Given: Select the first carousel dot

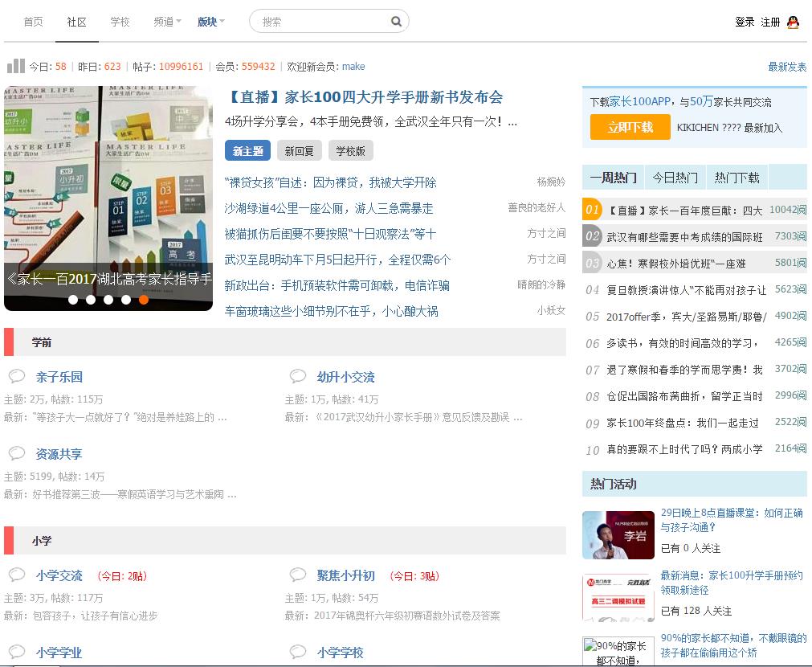Looking at the screenshot, I should point(73,300).
